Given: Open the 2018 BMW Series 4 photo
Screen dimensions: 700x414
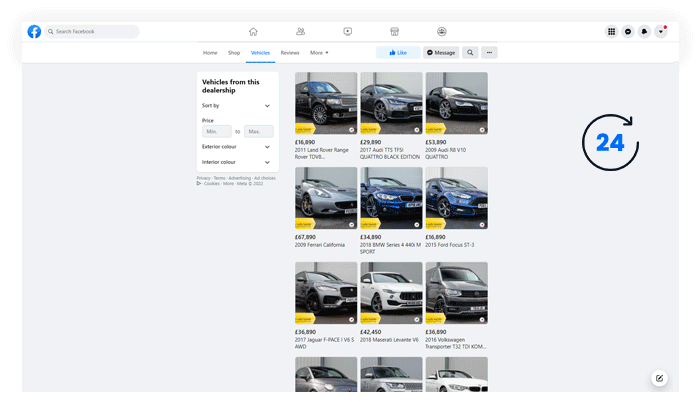Looking at the screenshot, I should pyautogui.click(x=391, y=198).
